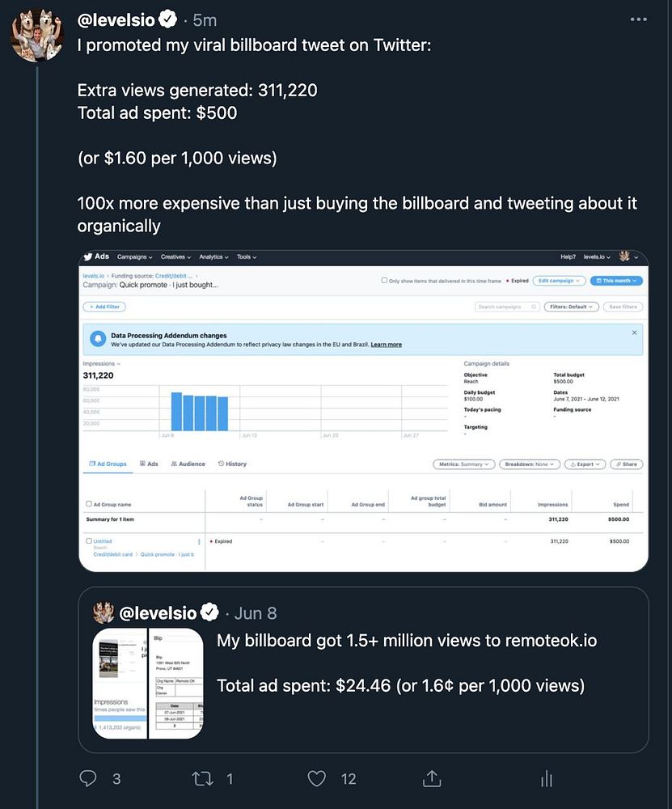
Task: Open the History tab
Action: 232,464
